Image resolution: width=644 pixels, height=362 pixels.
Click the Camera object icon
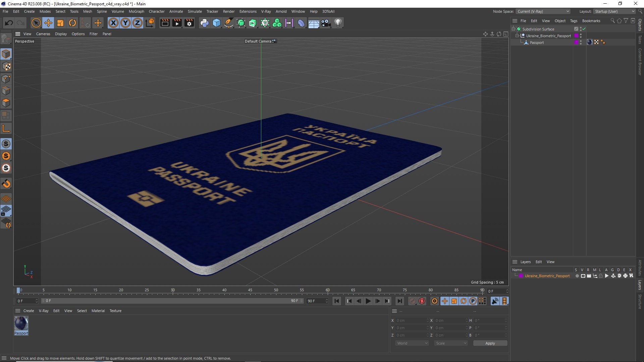tap(326, 23)
